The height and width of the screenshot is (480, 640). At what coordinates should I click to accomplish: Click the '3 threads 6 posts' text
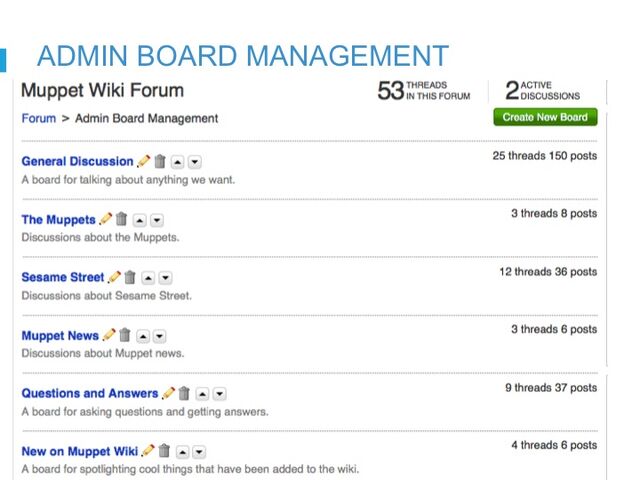(554, 329)
